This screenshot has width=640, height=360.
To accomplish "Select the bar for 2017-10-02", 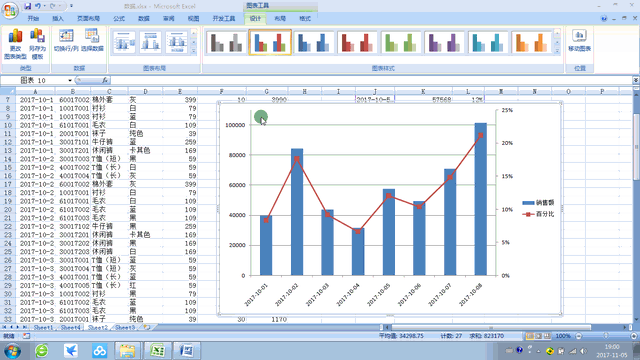I will (297, 212).
